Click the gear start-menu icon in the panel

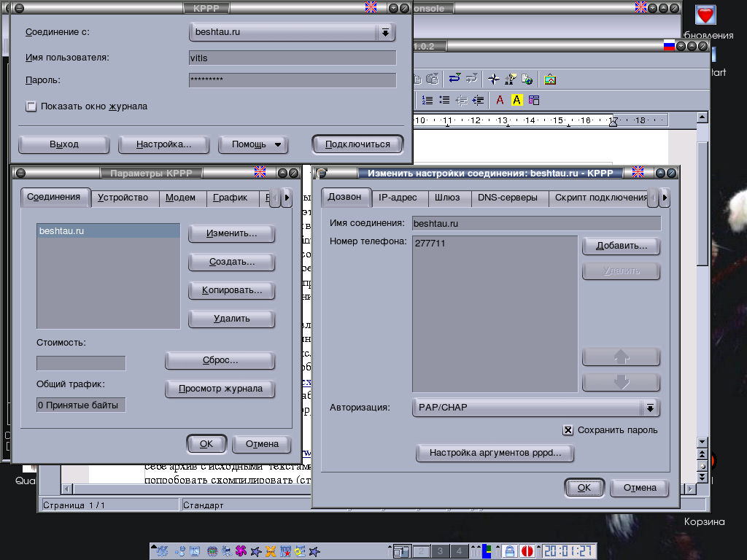point(163,551)
